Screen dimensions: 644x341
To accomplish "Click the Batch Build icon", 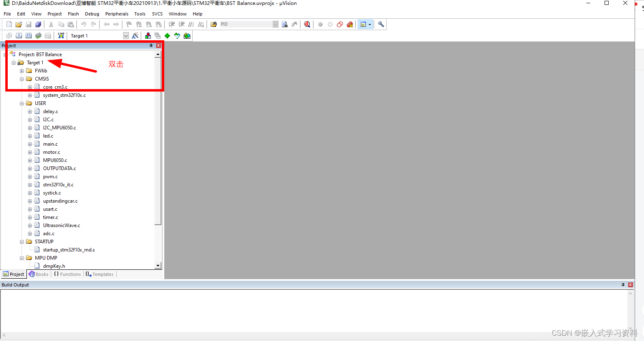I will pos(38,36).
